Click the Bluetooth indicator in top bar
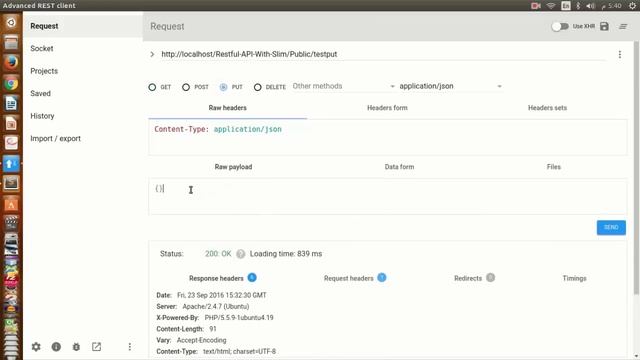This screenshot has width=640, height=360. click(x=578, y=6)
